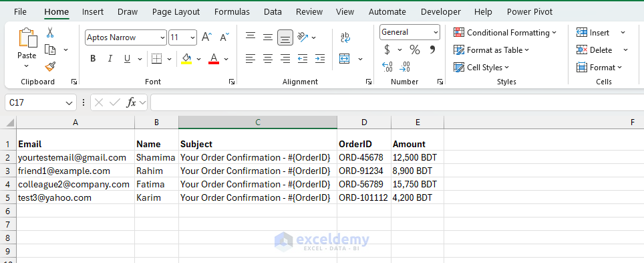Expand the Name Box dropdown arrow
This screenshot has height=263, width=644.
click(x=69, y=103)
